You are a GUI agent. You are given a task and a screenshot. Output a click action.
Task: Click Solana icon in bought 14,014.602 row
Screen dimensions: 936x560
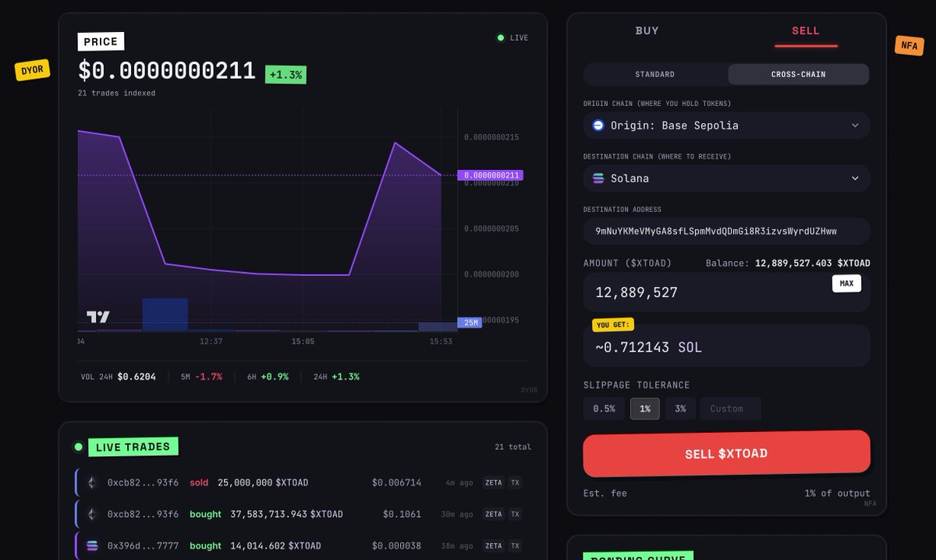pos(91,546)
